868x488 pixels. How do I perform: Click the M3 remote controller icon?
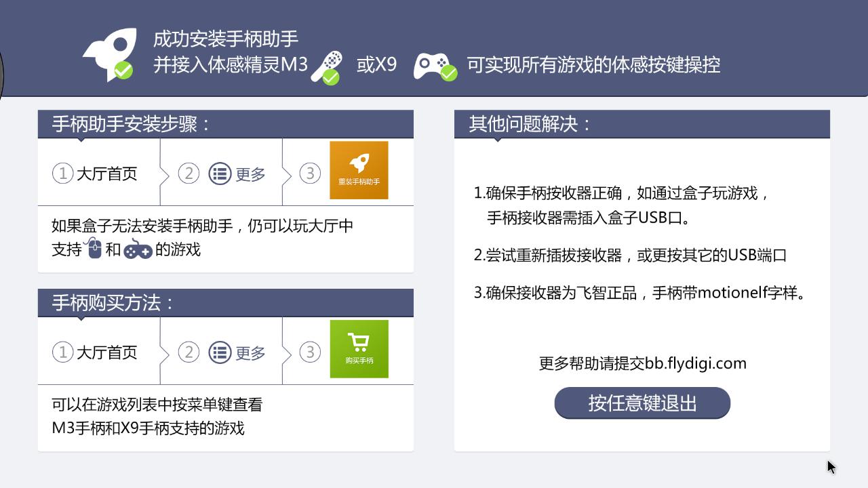click(327, 66)
